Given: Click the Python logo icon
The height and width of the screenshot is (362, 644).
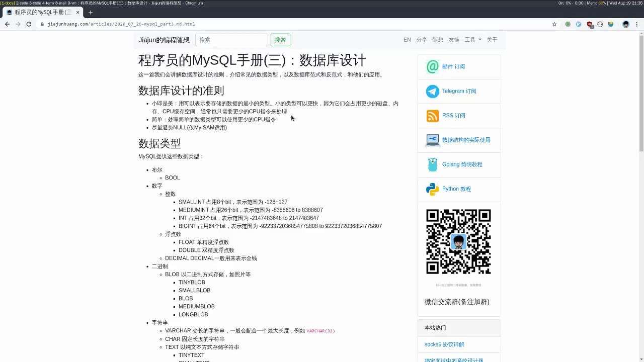Looking at the screenshot, I should tap(432, 189).
